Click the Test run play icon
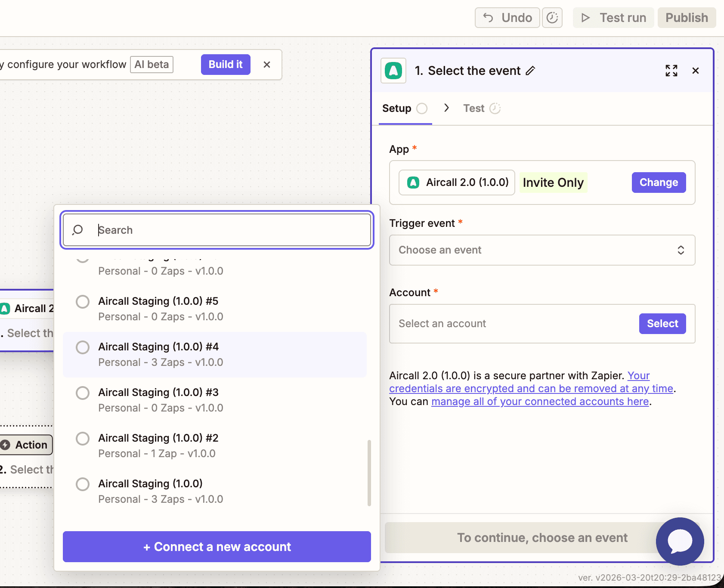This screenshot has height=588, width=724. [585, 18]
